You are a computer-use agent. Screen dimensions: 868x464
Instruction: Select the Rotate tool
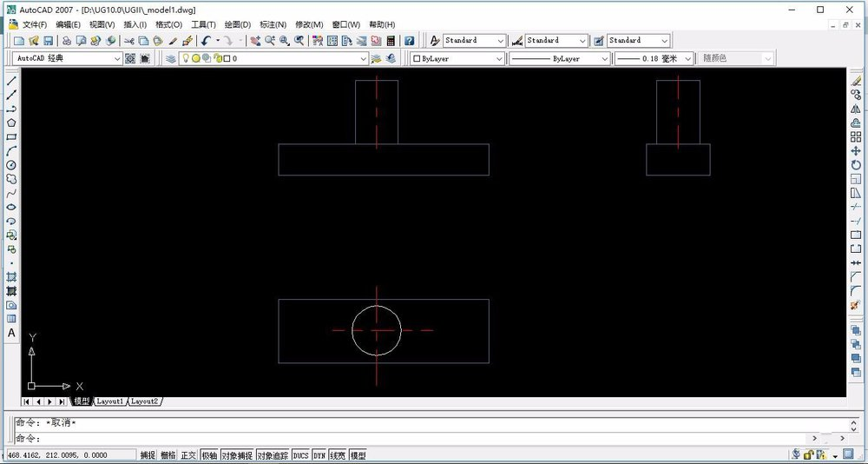[x=856, y=165]
